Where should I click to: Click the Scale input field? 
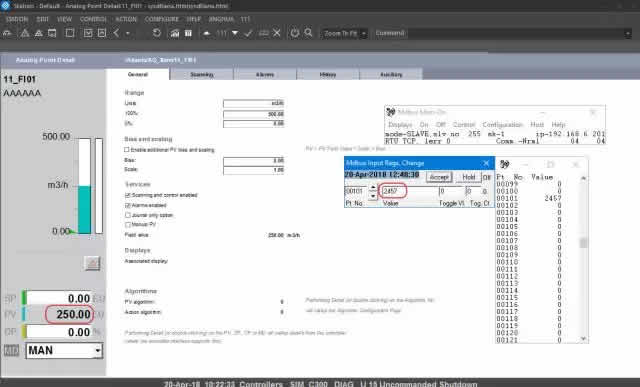(x=253, y=170)
